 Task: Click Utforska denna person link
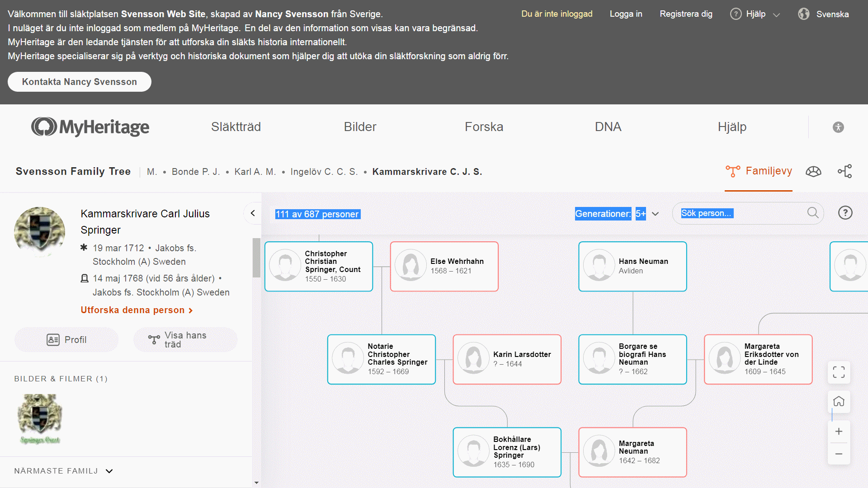137,310
